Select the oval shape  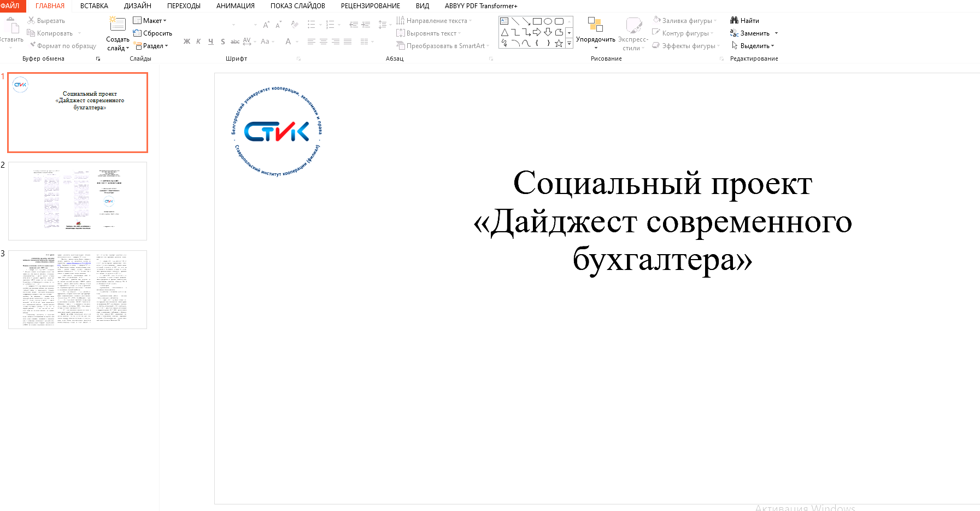pyautogui.click(x=548, y=21)
